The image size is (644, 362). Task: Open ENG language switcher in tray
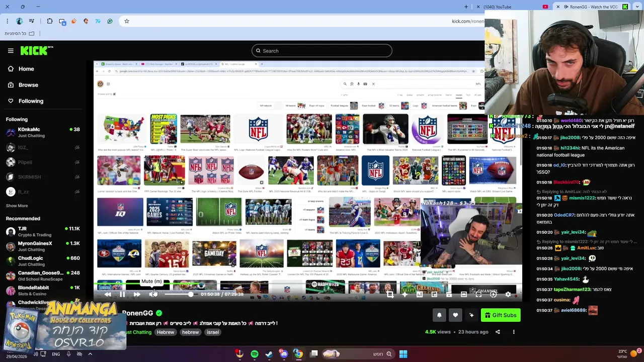[56, 354]
